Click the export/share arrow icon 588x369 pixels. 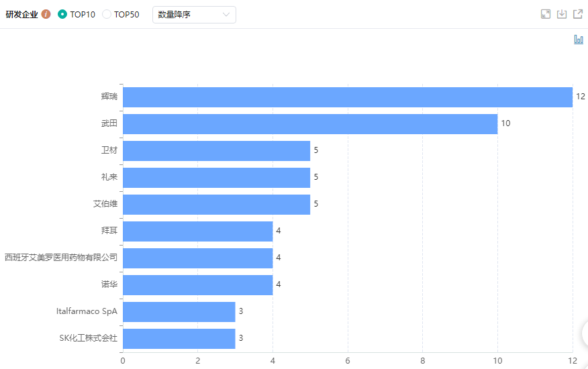[x=577, y=14]
